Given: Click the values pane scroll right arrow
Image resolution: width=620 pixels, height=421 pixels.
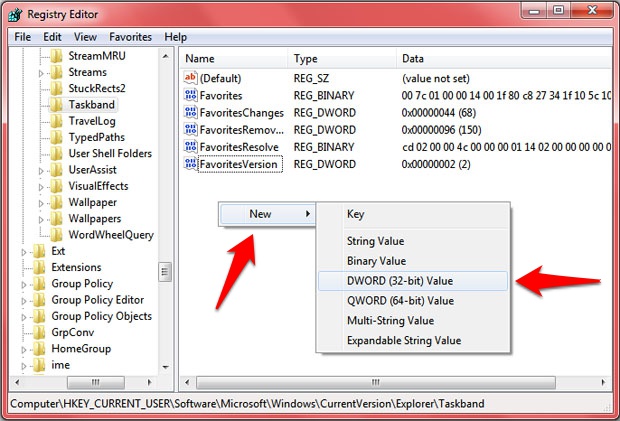Looking at the screenshot, I should pyautogui.click(x=603, y=382).
